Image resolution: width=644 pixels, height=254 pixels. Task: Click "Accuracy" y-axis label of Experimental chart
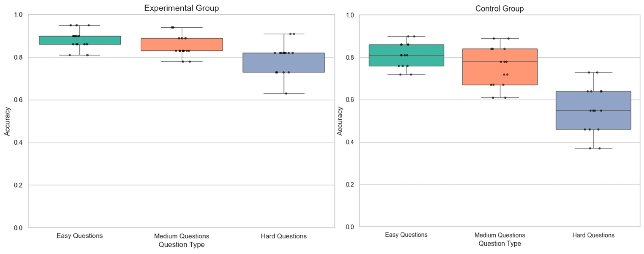pos(7,121)
